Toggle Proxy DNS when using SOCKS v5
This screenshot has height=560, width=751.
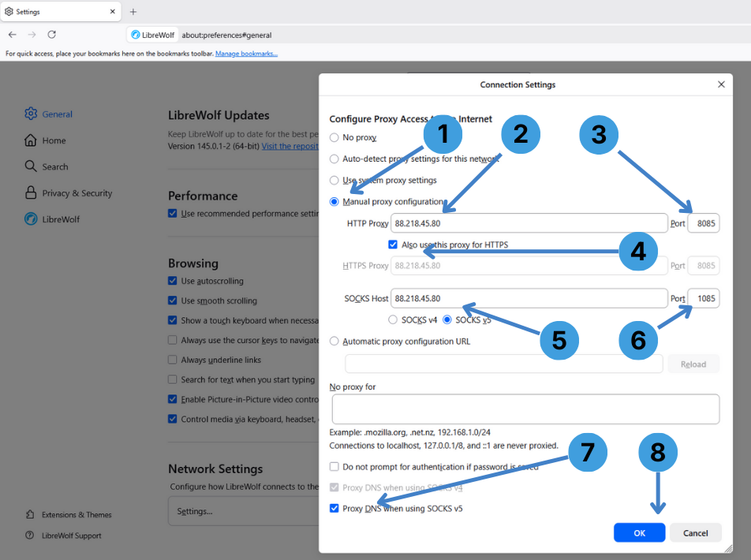pos(334,508)
